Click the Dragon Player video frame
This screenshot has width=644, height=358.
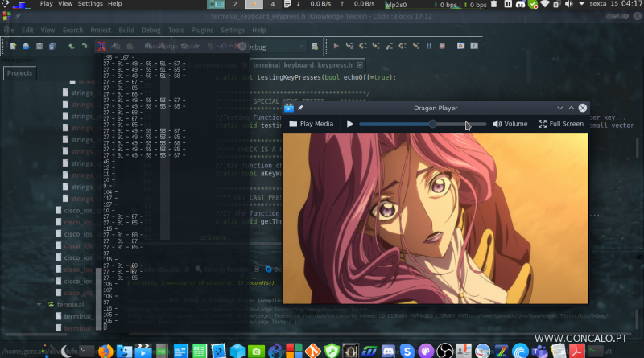(436, 218)
